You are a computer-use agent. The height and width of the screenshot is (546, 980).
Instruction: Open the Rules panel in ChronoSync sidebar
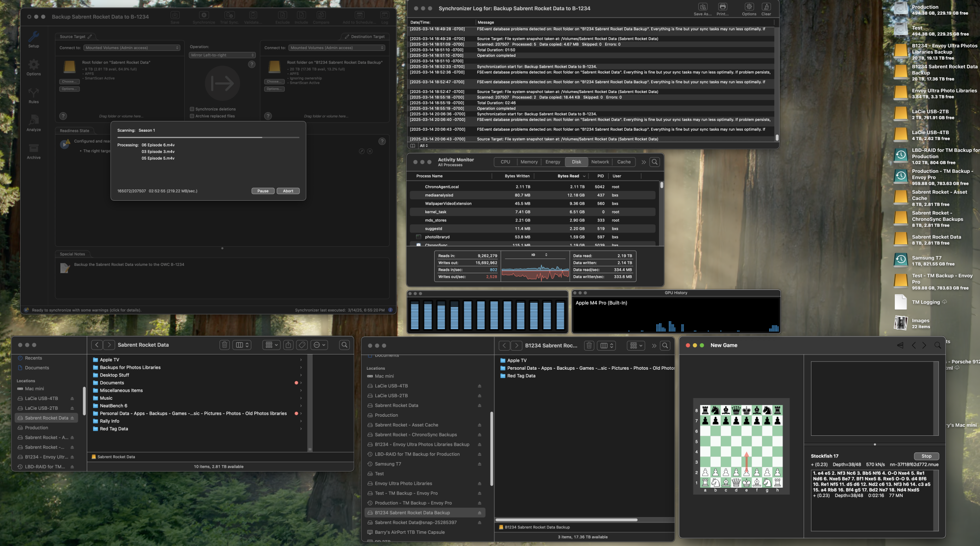point(33,95)
